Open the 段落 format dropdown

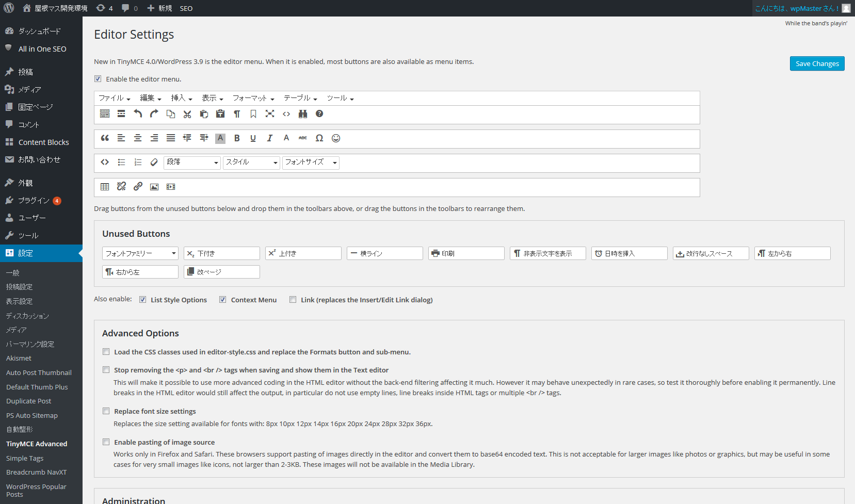pos(192,162)
